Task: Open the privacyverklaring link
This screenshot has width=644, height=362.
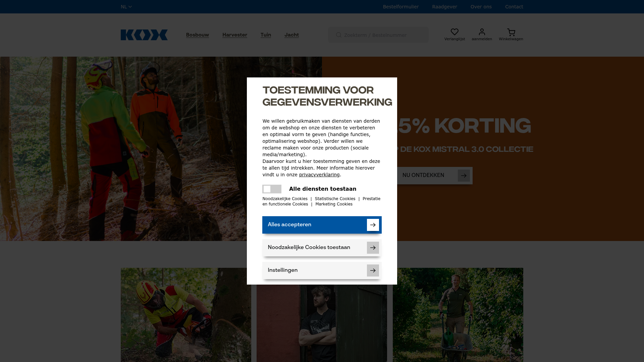Action: coord(319,175)
